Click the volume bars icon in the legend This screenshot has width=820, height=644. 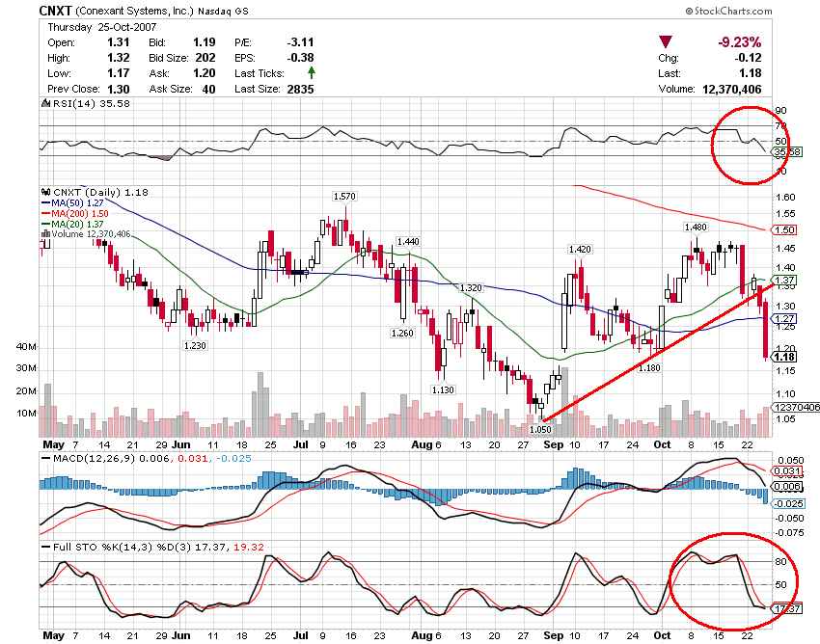coord(46,233)
